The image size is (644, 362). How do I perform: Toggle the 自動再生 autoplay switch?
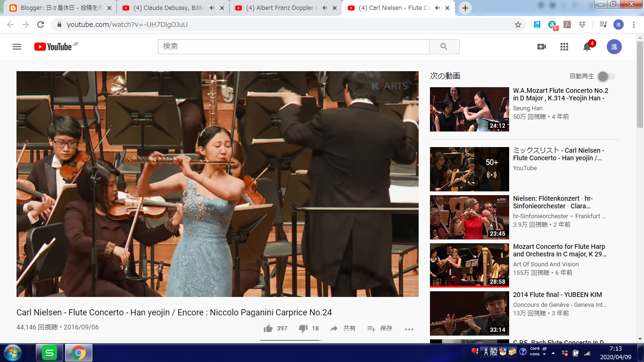606,76
